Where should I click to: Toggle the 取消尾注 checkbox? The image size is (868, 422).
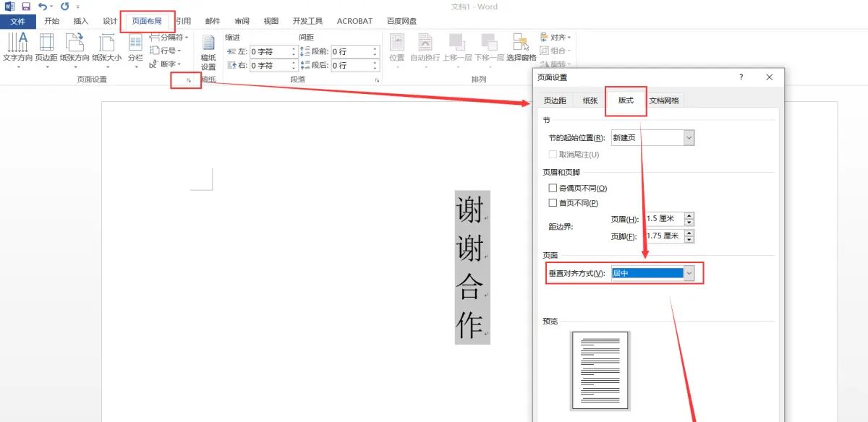pyautogui.click(x=552, y=154)
